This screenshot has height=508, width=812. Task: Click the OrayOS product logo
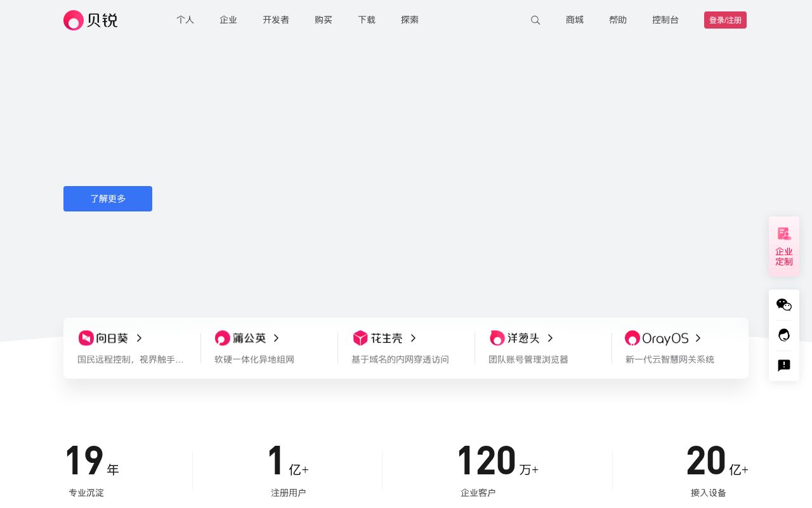[x=657, y=338]
